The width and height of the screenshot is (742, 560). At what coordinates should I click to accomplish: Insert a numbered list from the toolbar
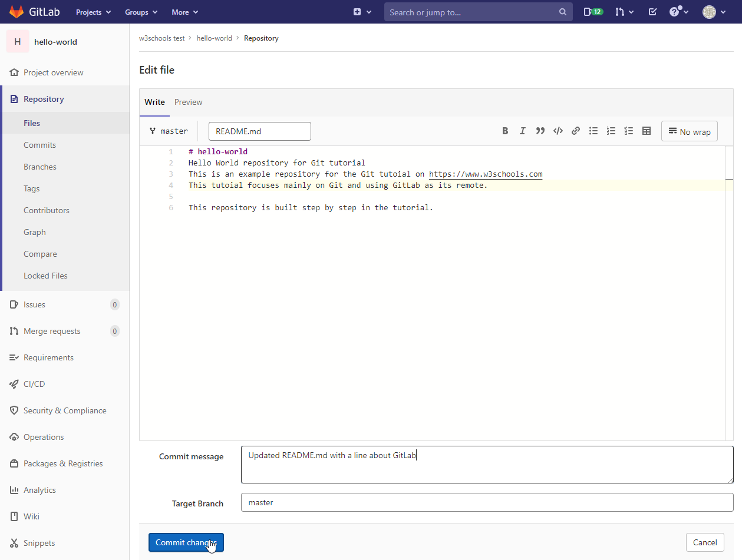pyautogui.click(x=611, y=131)
